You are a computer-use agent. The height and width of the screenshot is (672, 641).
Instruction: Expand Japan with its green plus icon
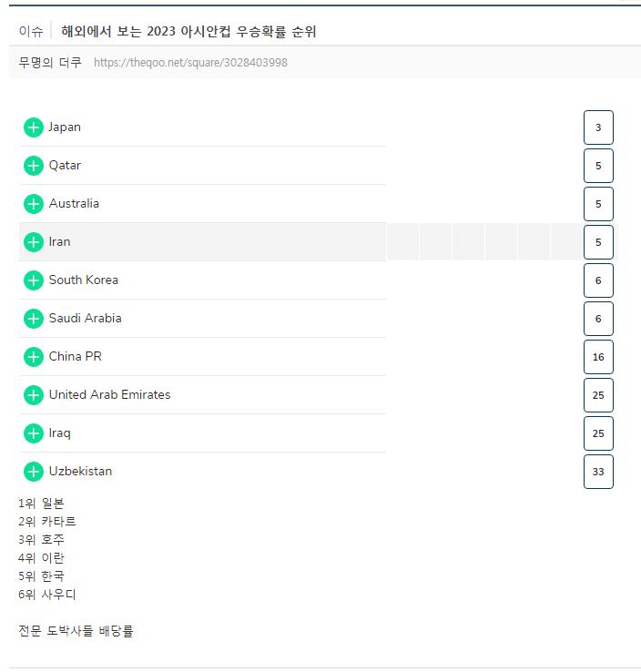pos(34,127)
